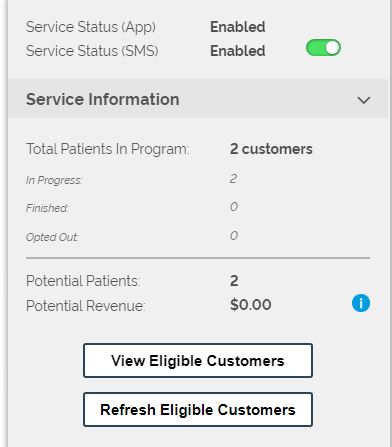Open the View Eligible Customers list
The height and width of the screenshot is (447, 392).
(x=198, y=361)
